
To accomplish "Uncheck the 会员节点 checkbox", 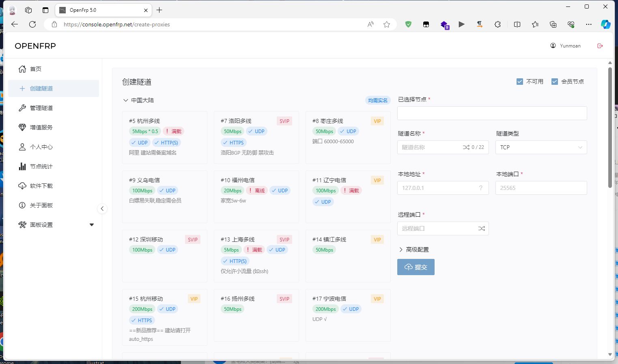I will [555, 82].
